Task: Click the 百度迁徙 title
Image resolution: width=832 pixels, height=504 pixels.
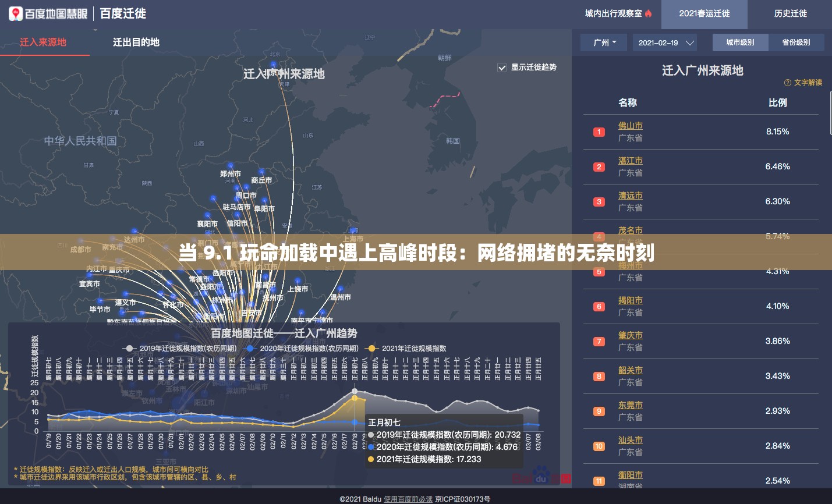Action: point(123,13)
